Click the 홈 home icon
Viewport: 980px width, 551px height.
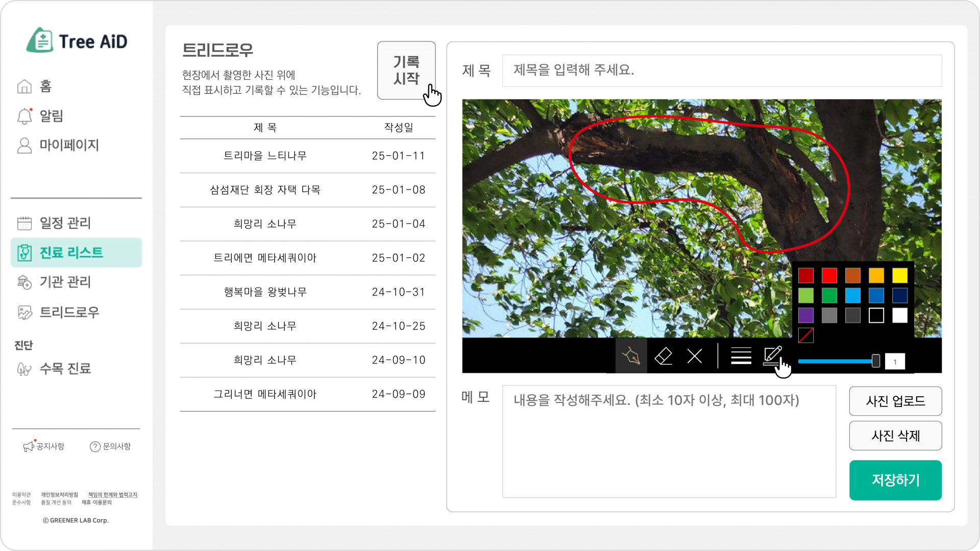tap(24, 86)
